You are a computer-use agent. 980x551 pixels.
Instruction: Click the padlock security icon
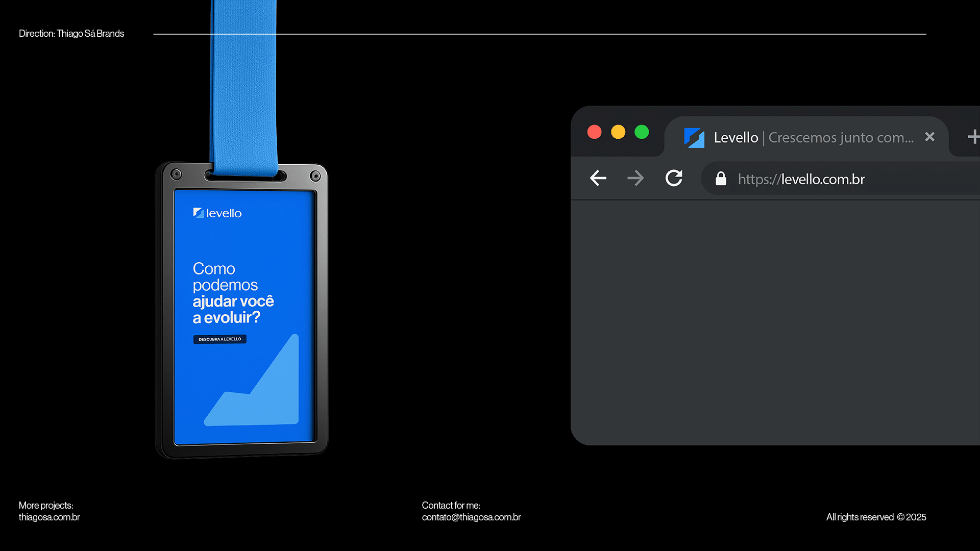(721, 179)
